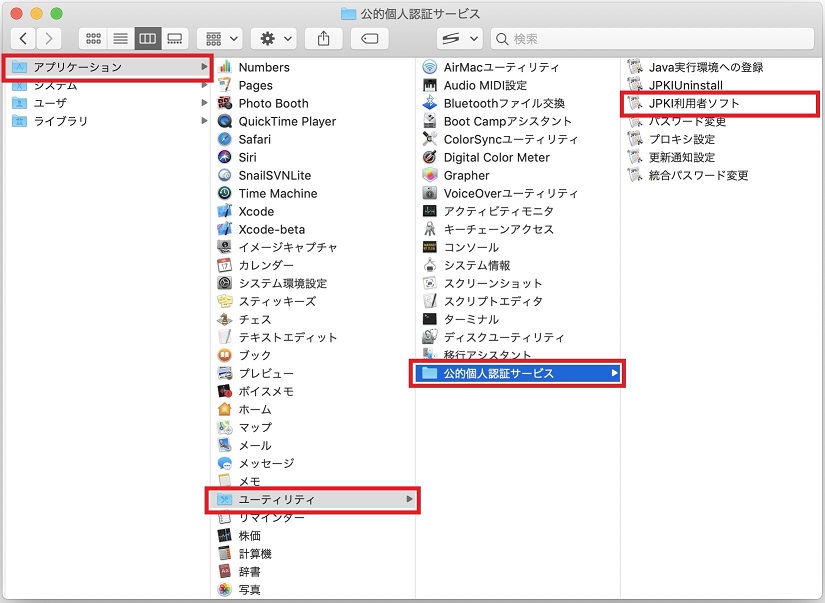Image resolution: width=825 pixels, height=603 pixels.
Task: Click the Safari compass icon
Action: 225,139
